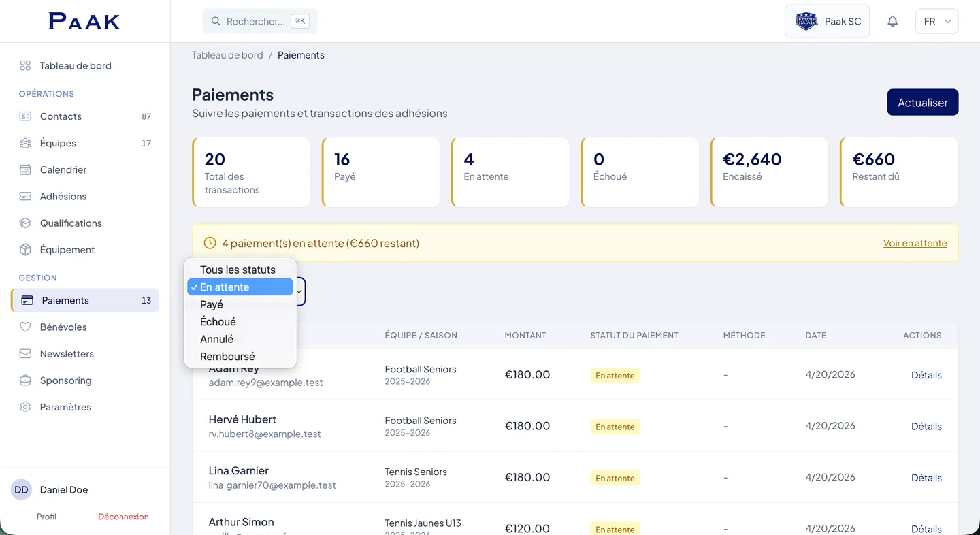Click the Tableau de bord breadcrumb
Viewport: 980px width, 535px height.
pyautogui.click(x=227, y=55)
